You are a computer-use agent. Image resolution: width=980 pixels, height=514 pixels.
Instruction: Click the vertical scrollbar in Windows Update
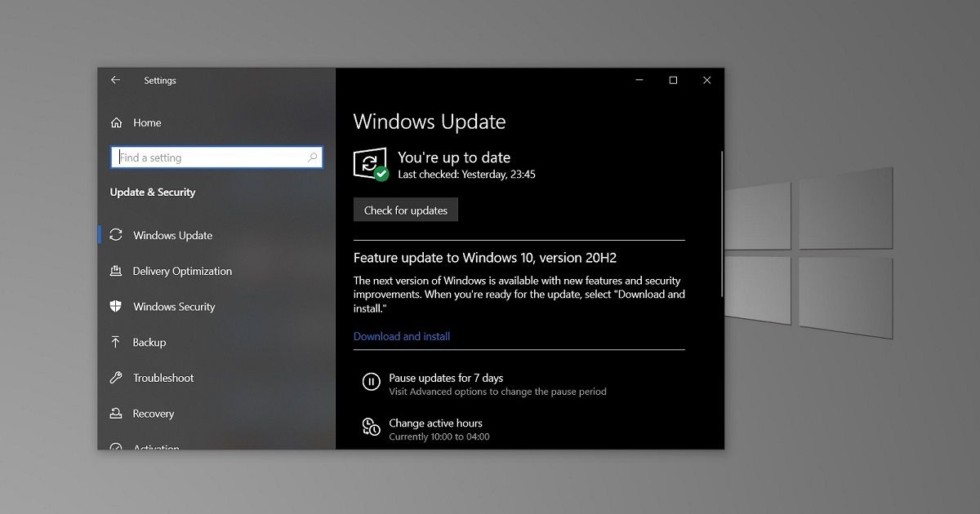[x=721, y=224]
